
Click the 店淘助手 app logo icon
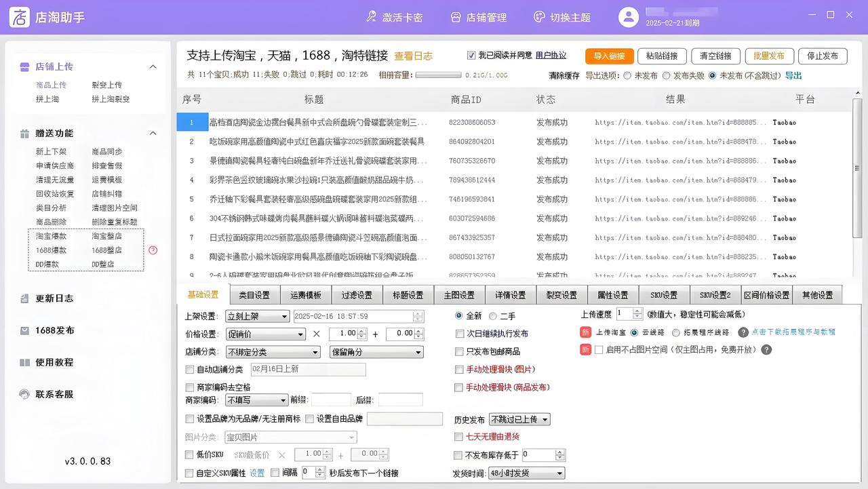(x=19, y=17)
